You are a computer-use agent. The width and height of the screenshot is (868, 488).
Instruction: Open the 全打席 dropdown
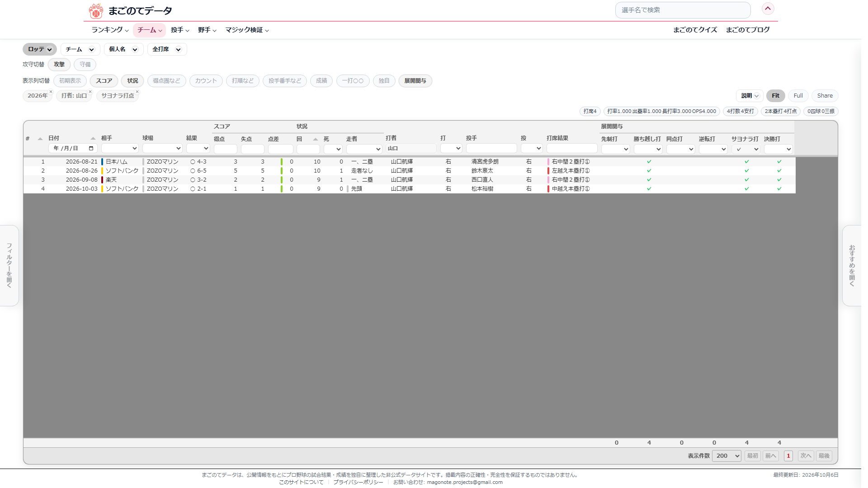point(167,49)
